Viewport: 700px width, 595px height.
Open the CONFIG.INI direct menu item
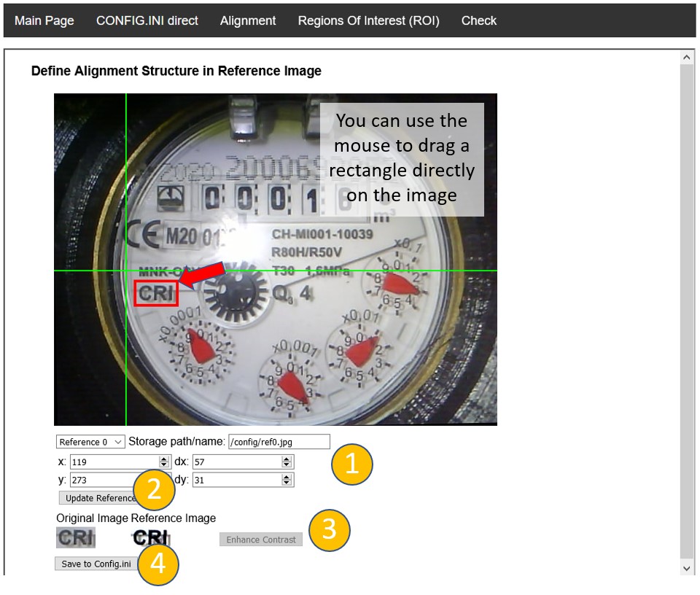(x=147, y=20)
